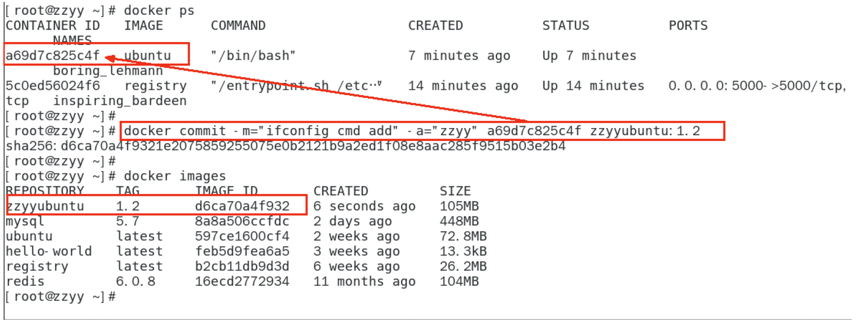Select the hello-world repository name
This screenshot has height=323, width=868.
point(48,251)
